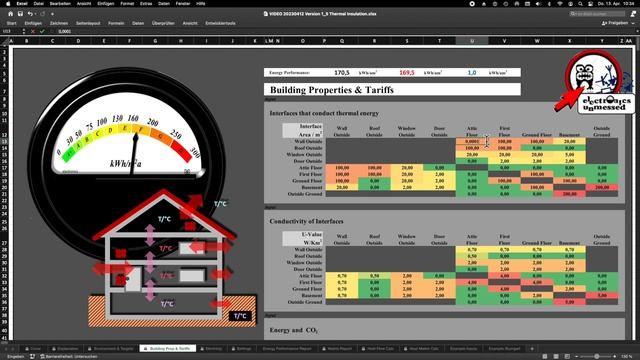
Task: Switch to the Settings sheet tab
Action: [242, 349]
